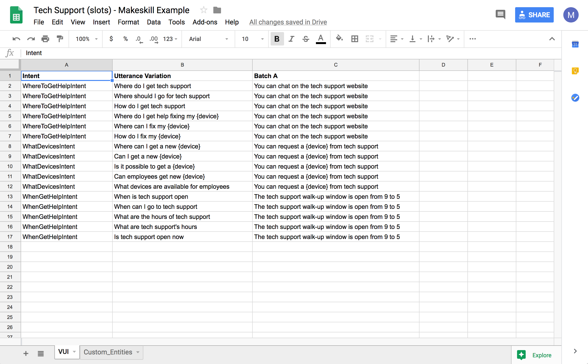588x364 pixels.
Task: Open Calendar in the side panel
Action: 575,44
